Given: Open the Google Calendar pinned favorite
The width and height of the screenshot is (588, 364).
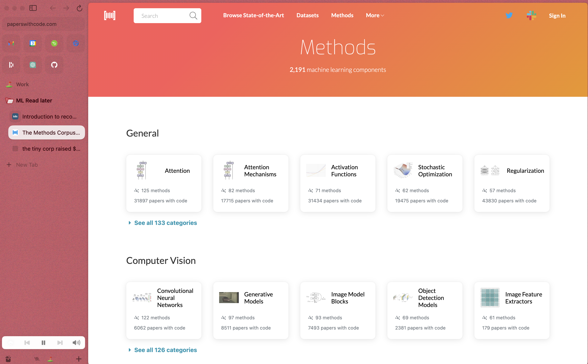Looking at the screenshot, I should coord(33,43).
